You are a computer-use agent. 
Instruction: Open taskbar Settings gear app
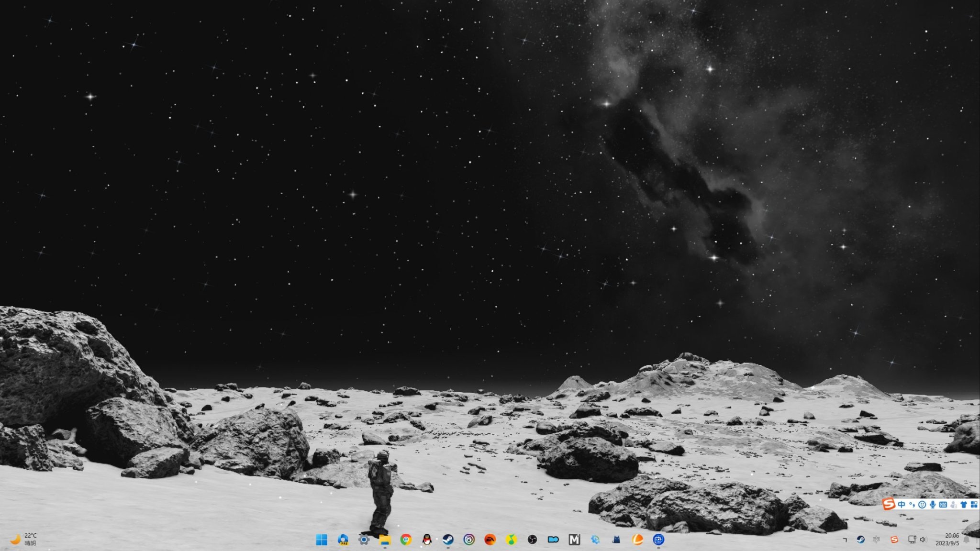click(x=364, y=540)
